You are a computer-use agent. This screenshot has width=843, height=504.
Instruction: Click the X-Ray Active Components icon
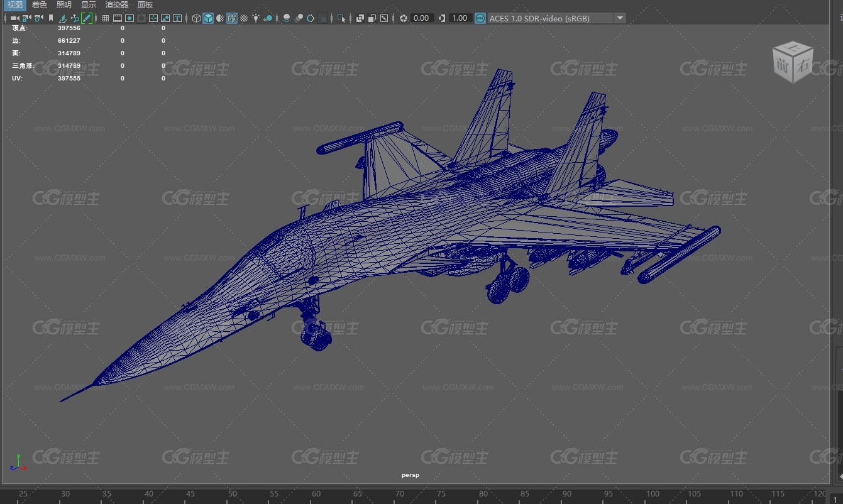372,18
